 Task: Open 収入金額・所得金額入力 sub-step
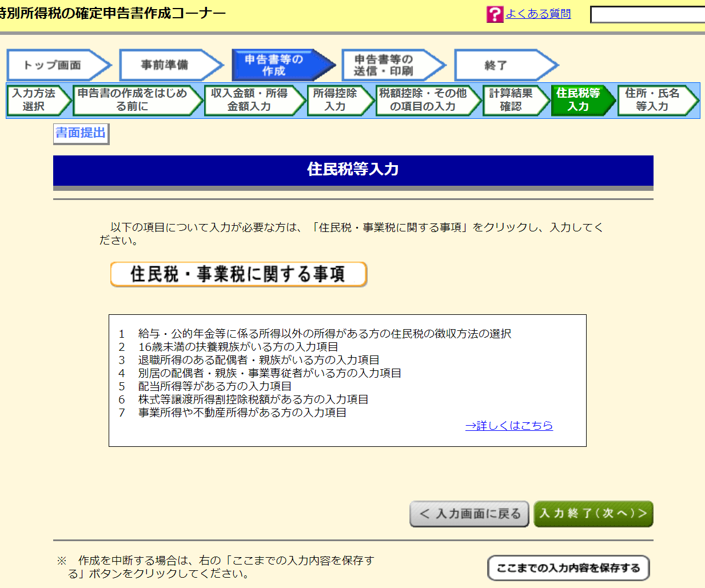click(x=255, y=100)
